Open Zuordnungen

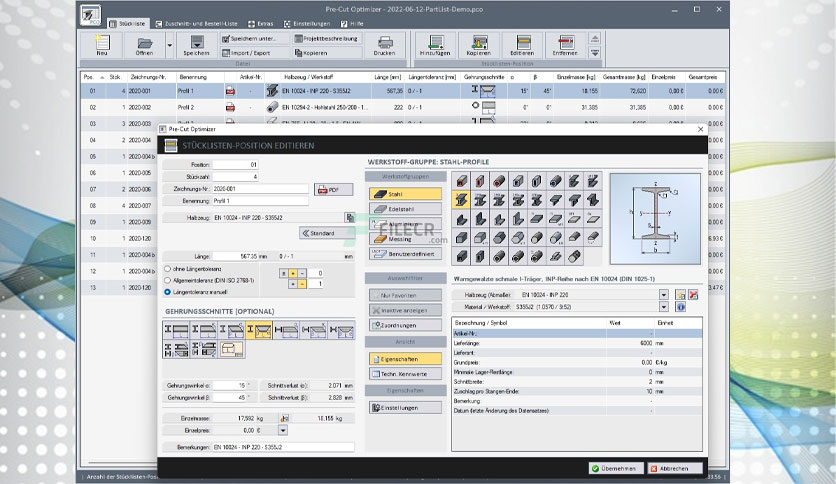tap(405, 325)
